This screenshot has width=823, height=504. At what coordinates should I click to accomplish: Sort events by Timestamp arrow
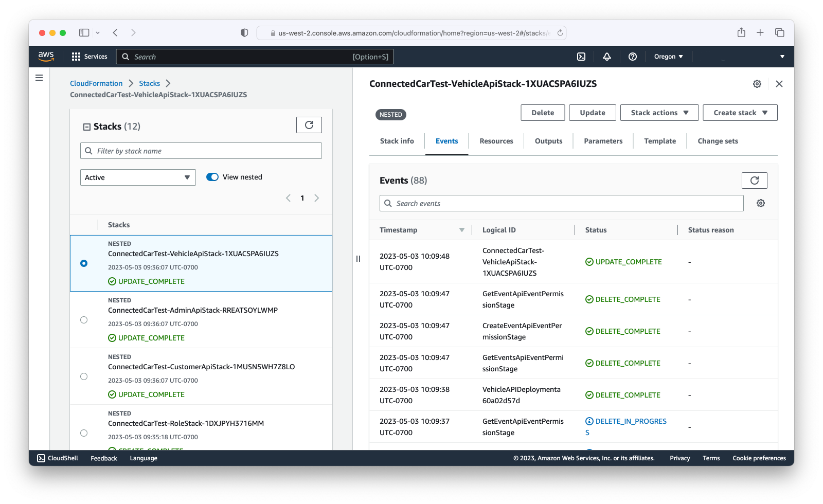[462, 230]
